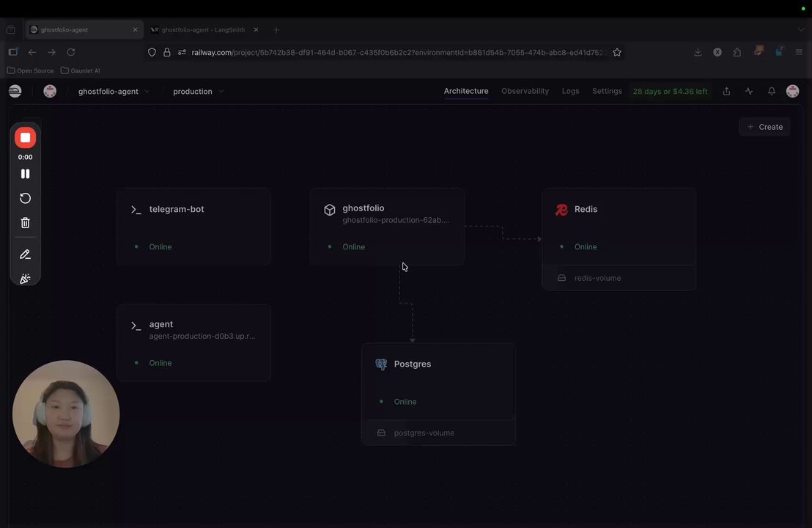Click the webcam bubble thumbnail
Image resolution: width=812 pixels, height=528 pixels.
pyautogui.click(x=66, y=414)
